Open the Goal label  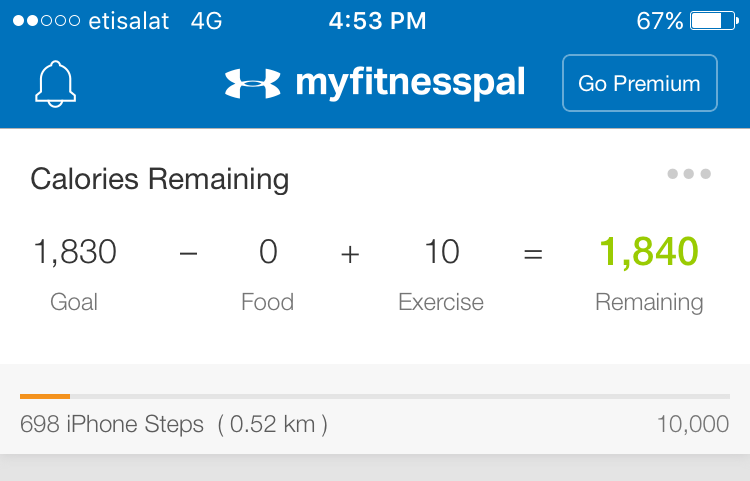click(74, 302)
